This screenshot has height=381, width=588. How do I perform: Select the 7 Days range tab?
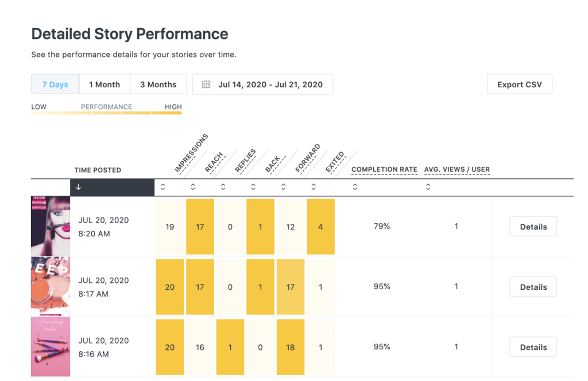[55, 85]
